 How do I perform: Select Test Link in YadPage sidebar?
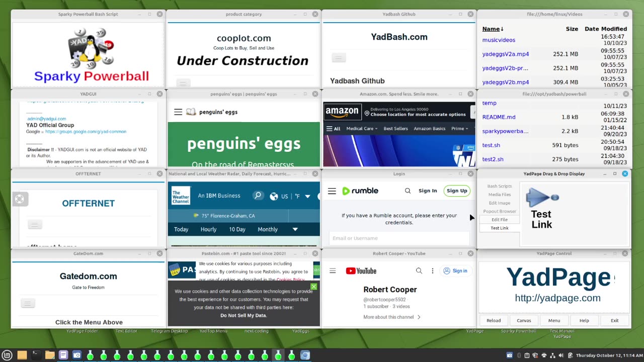click(x=500, y=228)
